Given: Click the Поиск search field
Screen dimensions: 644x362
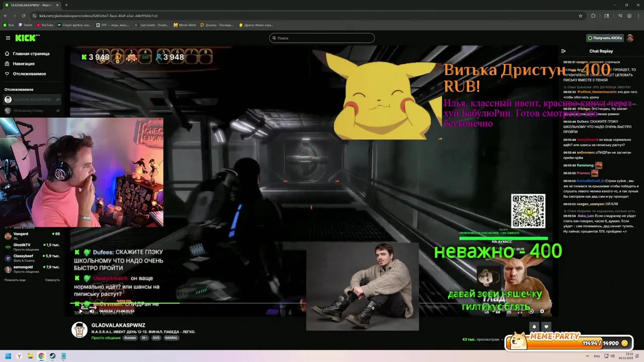Looking at the screenshot, I should [322, 38].
